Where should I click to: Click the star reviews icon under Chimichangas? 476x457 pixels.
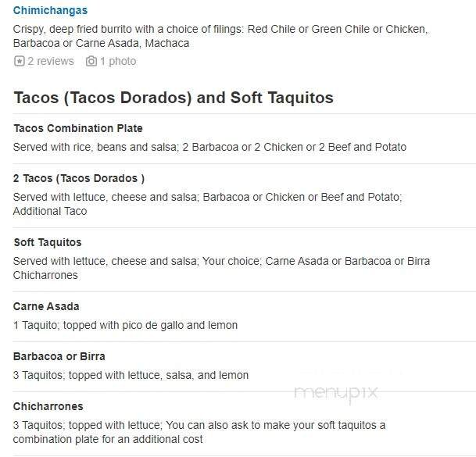point(20,61)
